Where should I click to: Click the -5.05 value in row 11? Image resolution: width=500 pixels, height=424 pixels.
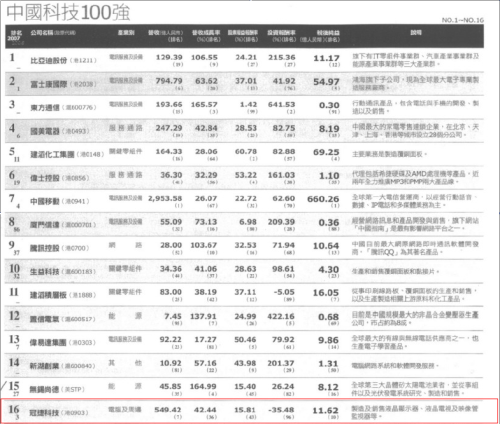284,292
